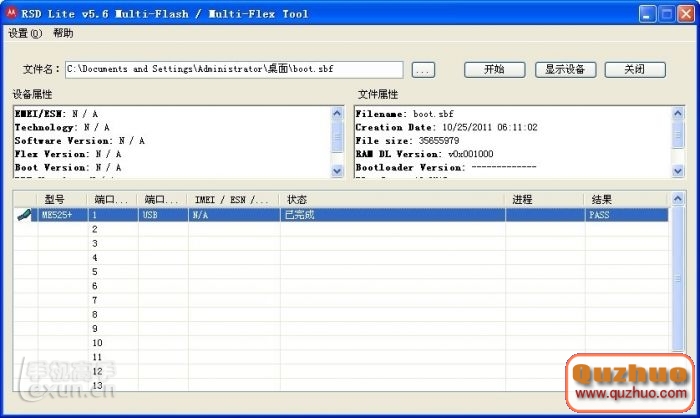Viewport: 700px width, 418px height.
Task: Click down arrow of file properties scrollbar
Action: [678, 171]
